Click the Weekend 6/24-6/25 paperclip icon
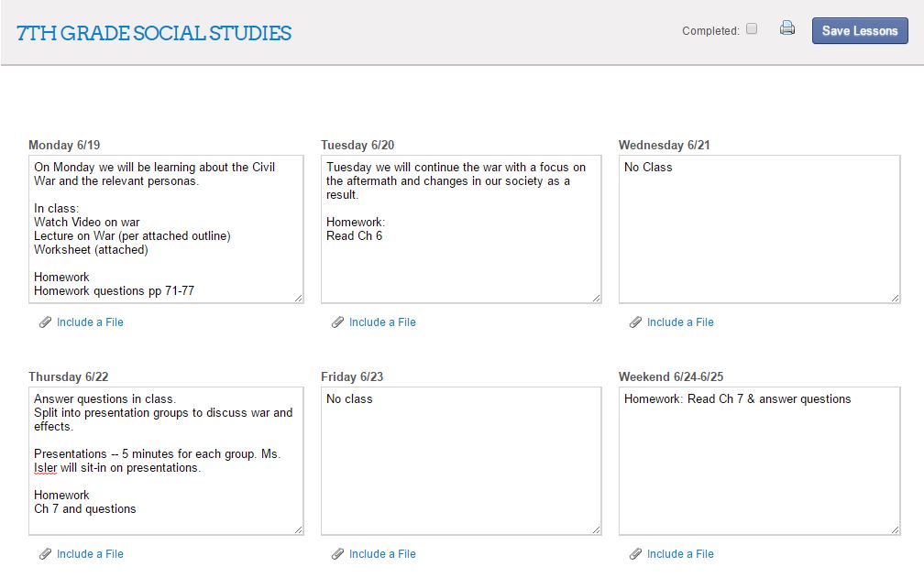Screen dimensions: 924x578 [636, 554]
